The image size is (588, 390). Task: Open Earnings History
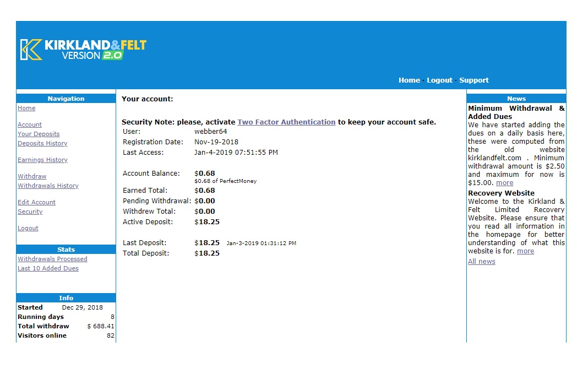(x=42, y=160)
